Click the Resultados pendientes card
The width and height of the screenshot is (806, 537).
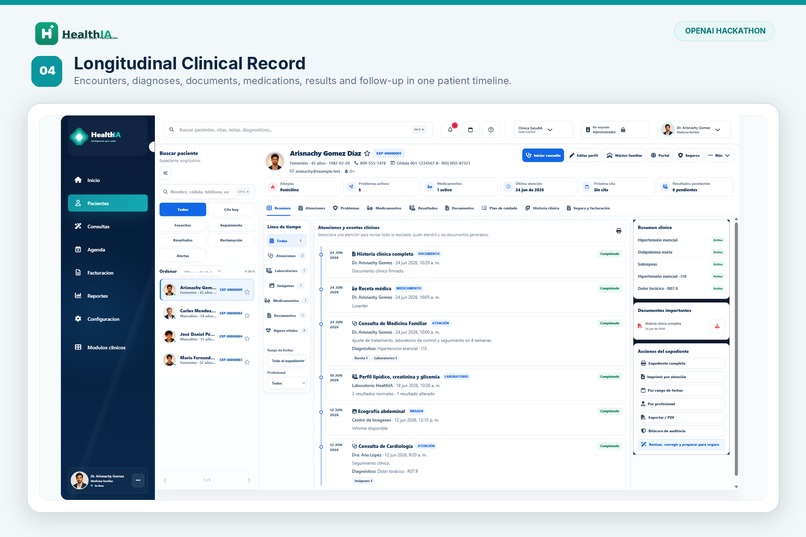pyautogui.click(x=696, y=187)
